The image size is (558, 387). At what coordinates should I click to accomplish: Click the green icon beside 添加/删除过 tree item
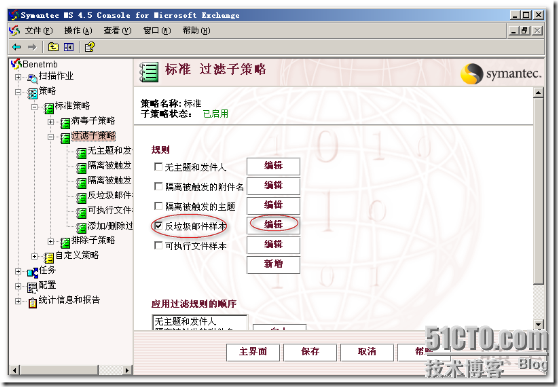click(81, 228)
